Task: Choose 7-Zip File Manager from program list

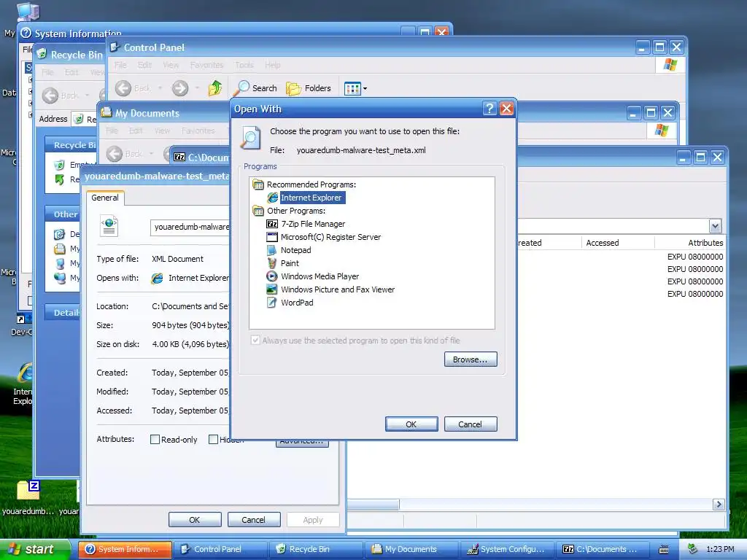Action: click(x=312, y=224)
